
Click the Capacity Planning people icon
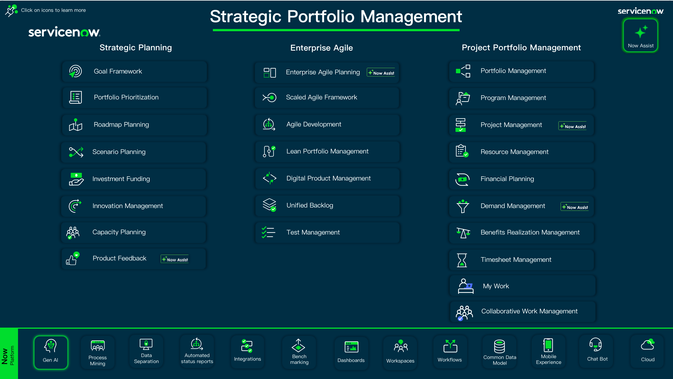tap(73, 232)
